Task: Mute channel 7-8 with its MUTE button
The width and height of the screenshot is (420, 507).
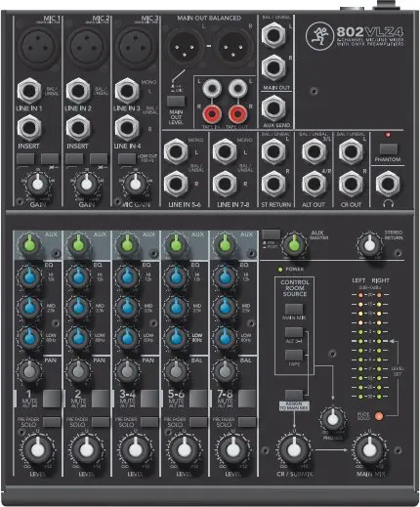Action: [x=247, y=399]
